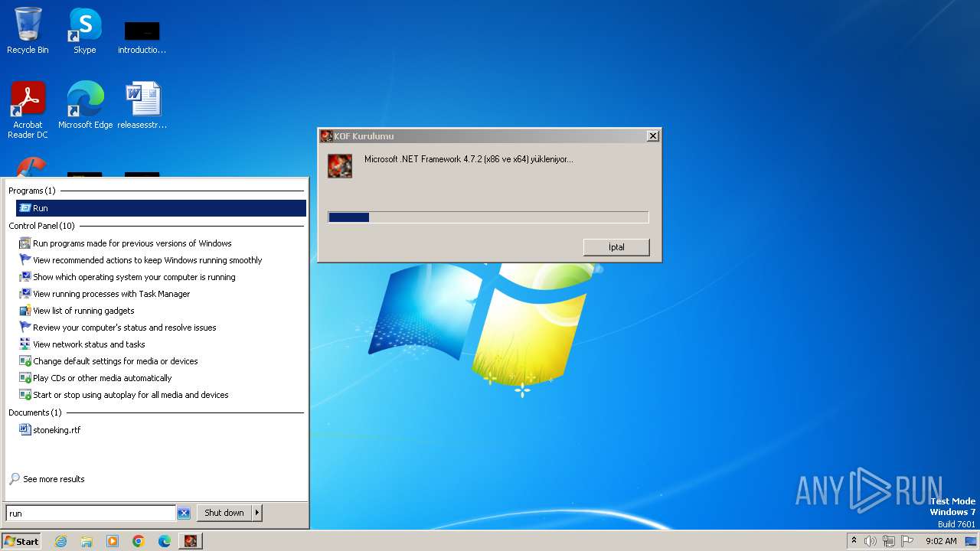The width and height of the screenshot is (980, 551).
Task: Open the Action Center flag icon
Action: click(x=907, y=541)
